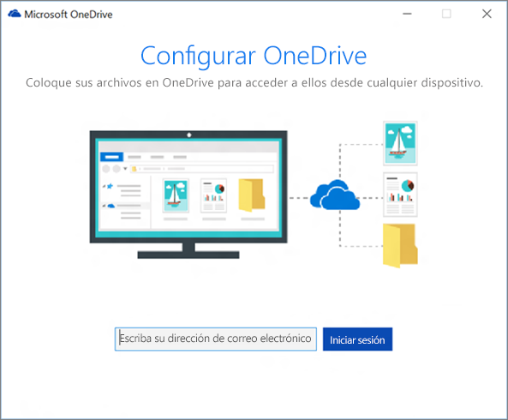Click the monitor stand in illustration

click(188, 251)
